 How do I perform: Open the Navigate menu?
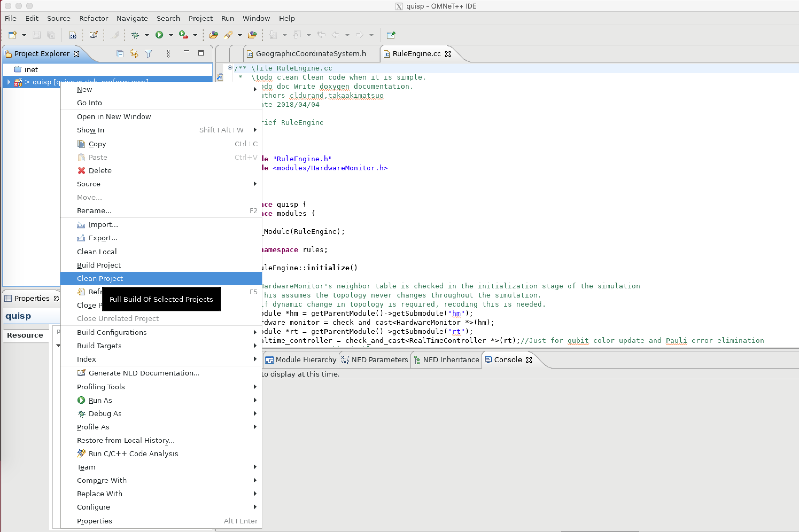point(132,18)
